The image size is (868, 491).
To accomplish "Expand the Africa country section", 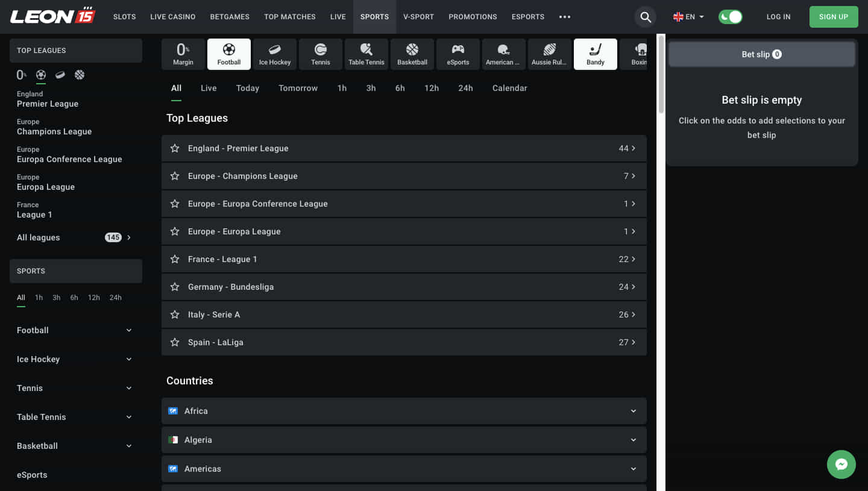I will [x=404, y=411].
